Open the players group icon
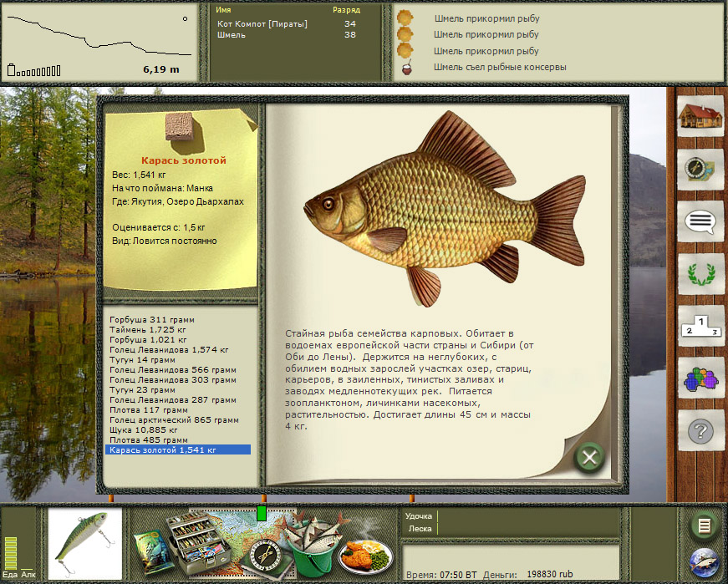728x584 pixels. [700, 378]
